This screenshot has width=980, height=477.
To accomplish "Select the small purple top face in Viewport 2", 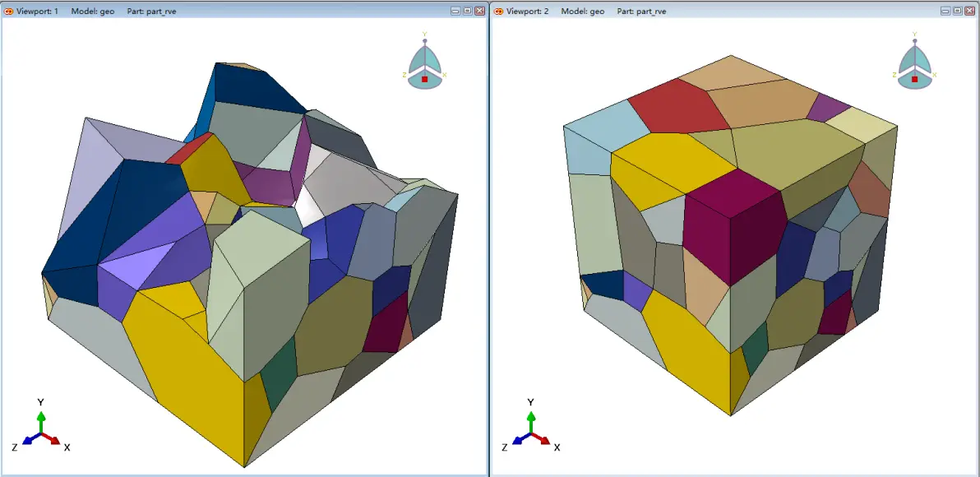I will click(828, 107).
